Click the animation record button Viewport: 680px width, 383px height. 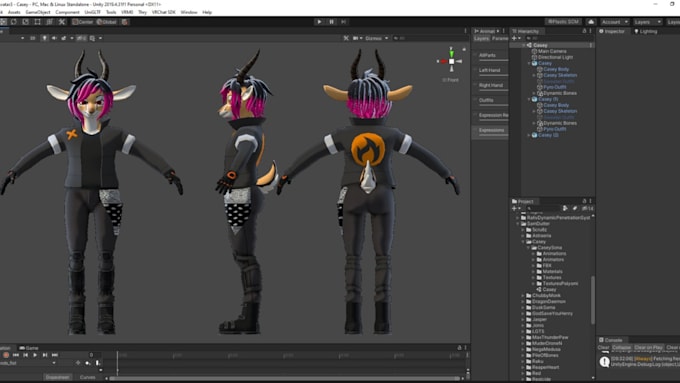[6, 355]
